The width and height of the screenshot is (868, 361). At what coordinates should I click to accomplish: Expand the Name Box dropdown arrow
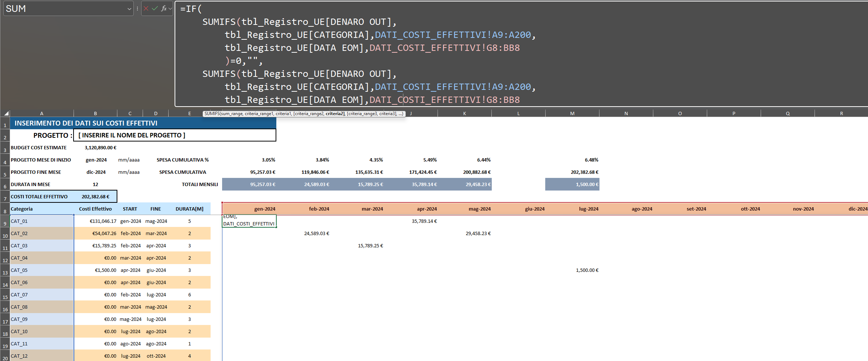(129, 9)
